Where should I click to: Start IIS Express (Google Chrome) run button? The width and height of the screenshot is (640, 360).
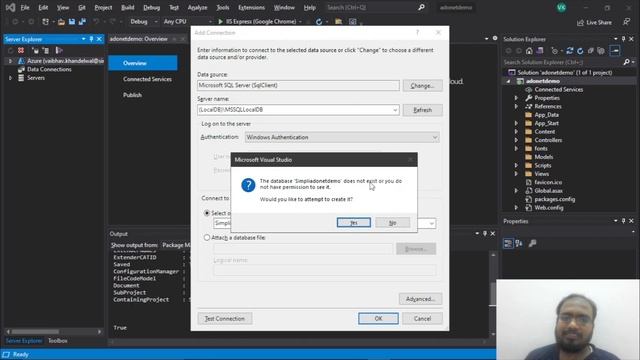click(258, 22)
